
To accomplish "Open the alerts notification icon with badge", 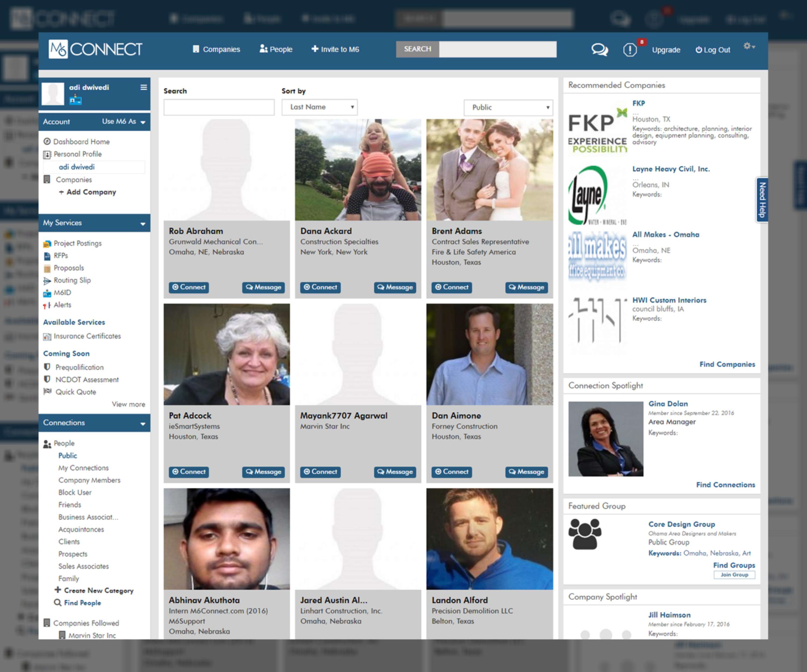I will tap(630, 49).
